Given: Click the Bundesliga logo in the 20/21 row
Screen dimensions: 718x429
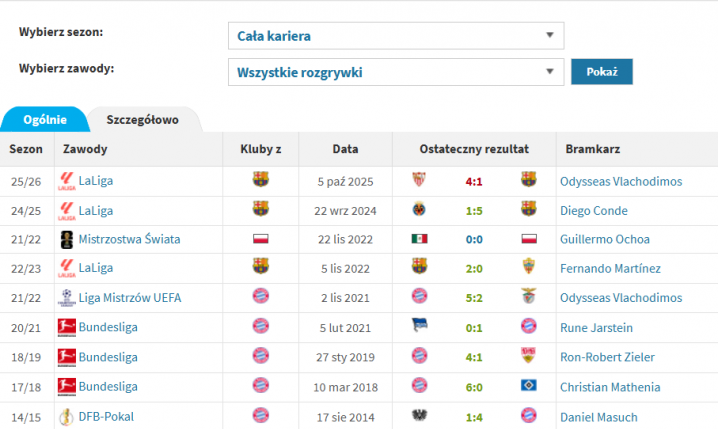Looking at the screenshot, I should tap(66, 327).
